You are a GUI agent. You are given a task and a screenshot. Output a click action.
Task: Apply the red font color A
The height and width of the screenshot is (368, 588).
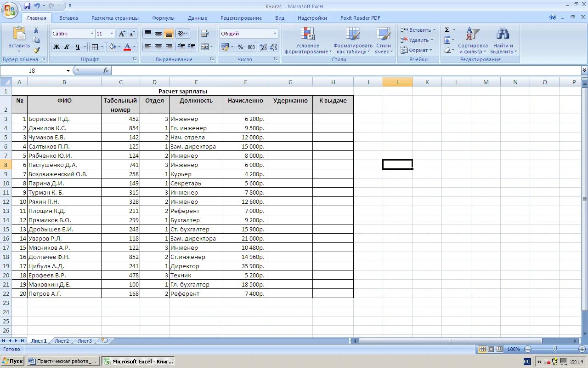pos(127,47)
